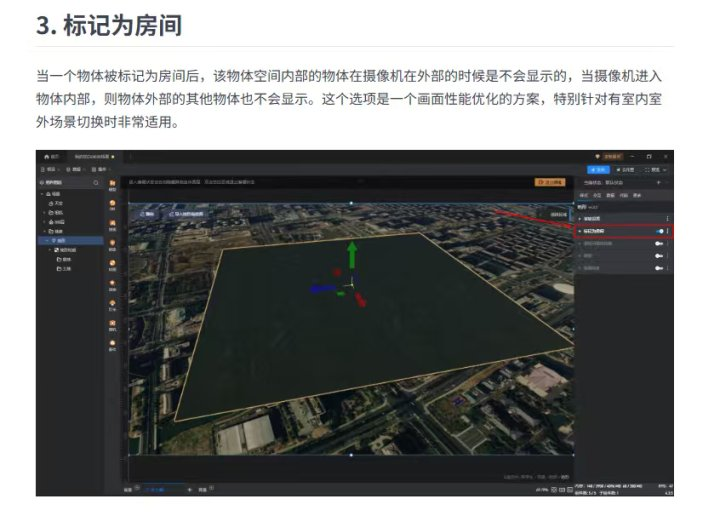Click the third orange icon in vertical toolbar
Viewport: 720px width, 516px height.
112,225
